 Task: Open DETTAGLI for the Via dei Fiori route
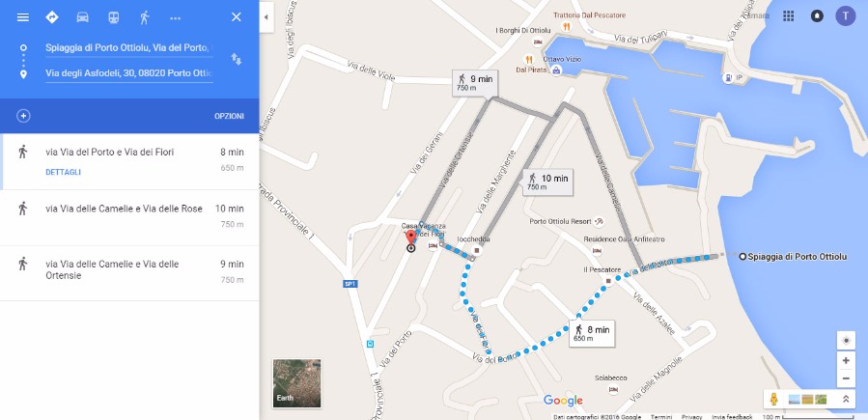click(63, 172)
